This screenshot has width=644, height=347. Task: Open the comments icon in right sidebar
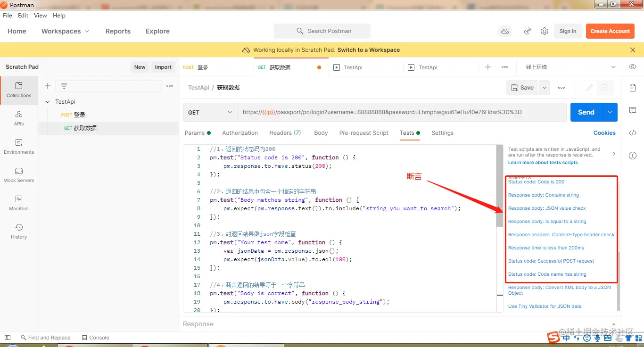pos(633,110)
